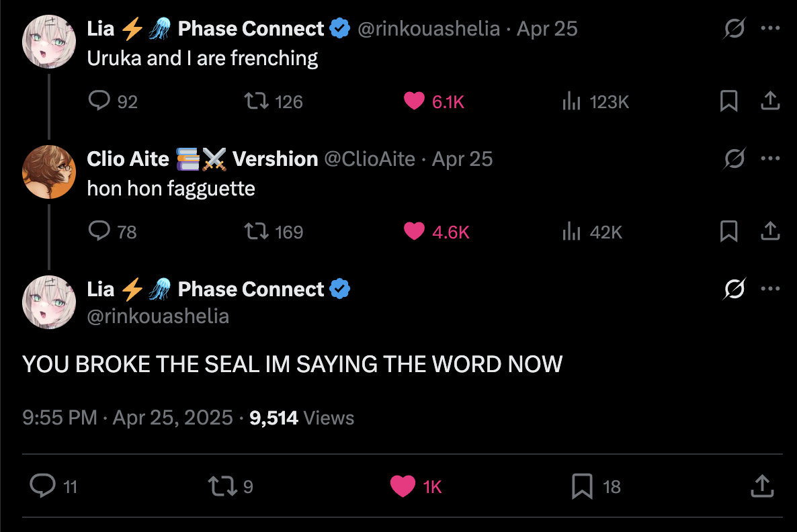View analytics showing 123K views
797x532 pixels.
571,101
